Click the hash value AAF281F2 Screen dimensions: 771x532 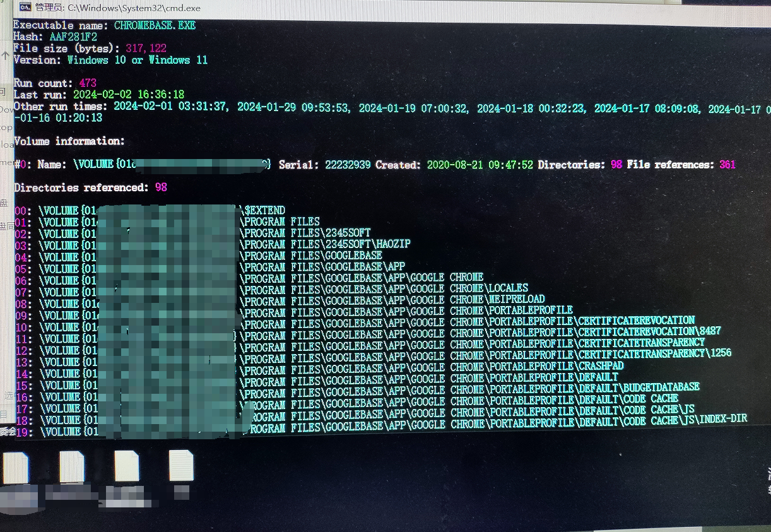(x=73, y=37)
